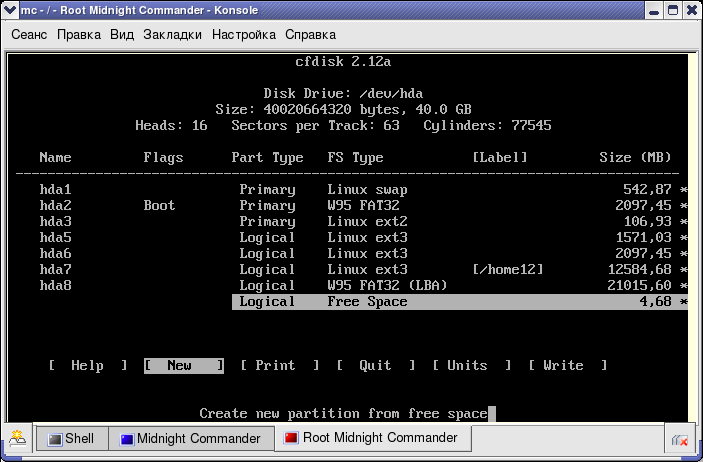Click the FS Type column header

coord(355,157)
